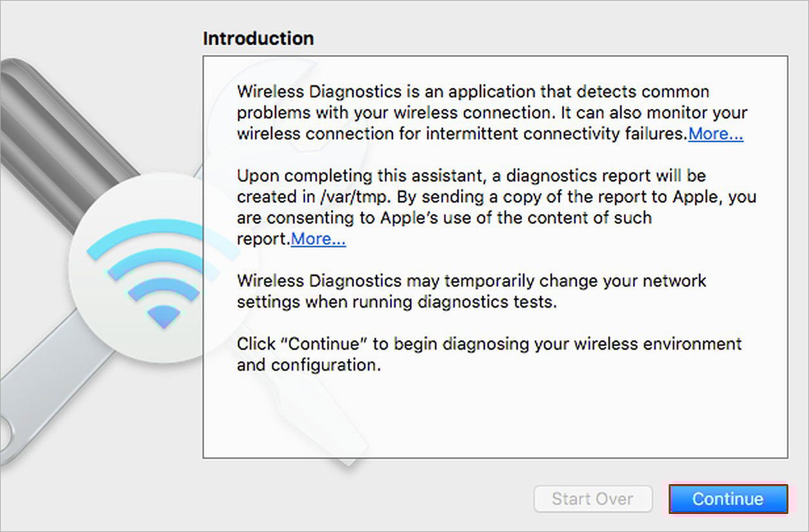The height and width of the screenshot is (532, 809).
Task: Click paragraph about diagnostics report creation
Action: click(497, 207)
